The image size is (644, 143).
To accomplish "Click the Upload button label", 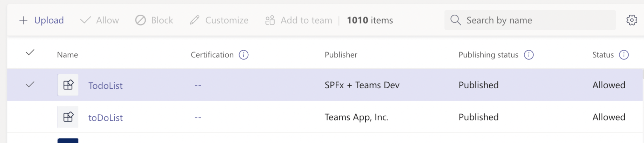I will pyautogui.click(x=49, y=20).
